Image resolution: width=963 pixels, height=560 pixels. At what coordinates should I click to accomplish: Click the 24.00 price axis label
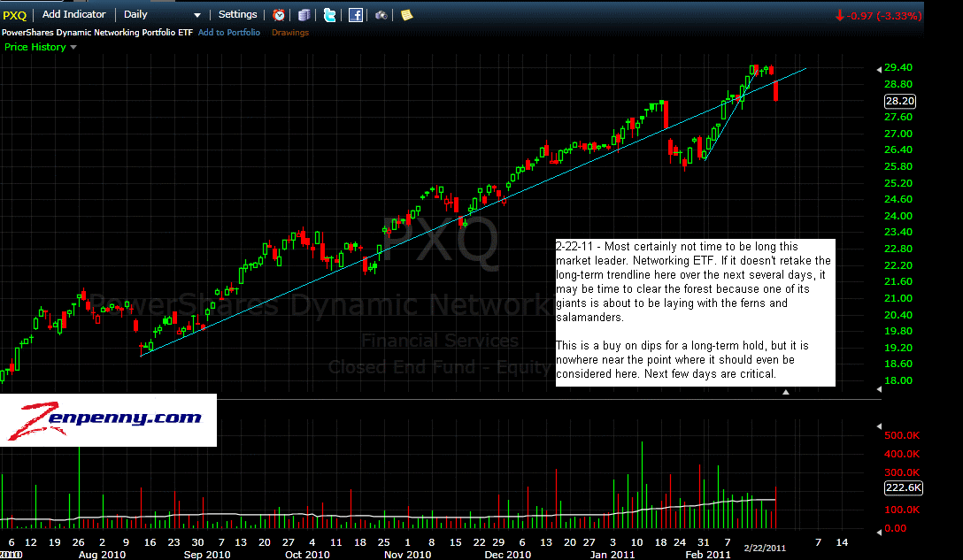pyautogui.click(x=898, y=216)
